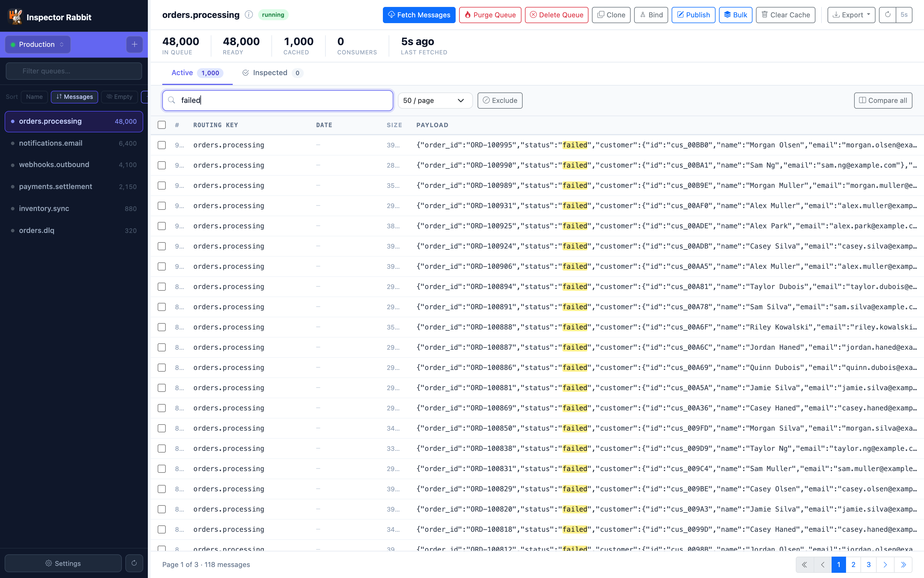
Task: Click the ROUTING KEY column header
Action: tap(215, 125)
